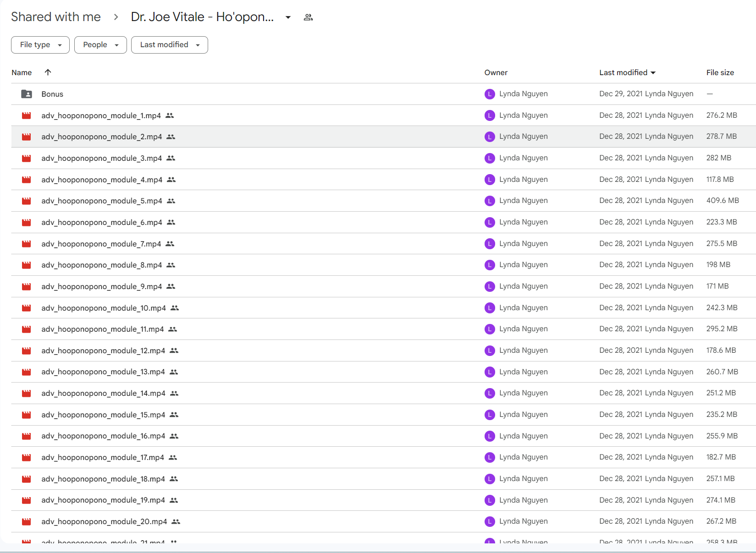Select file adv_hooponopono_module_3.mp4
Image resolution: width=756 pixels, height=553 pixels.
(x=102, y=158)
